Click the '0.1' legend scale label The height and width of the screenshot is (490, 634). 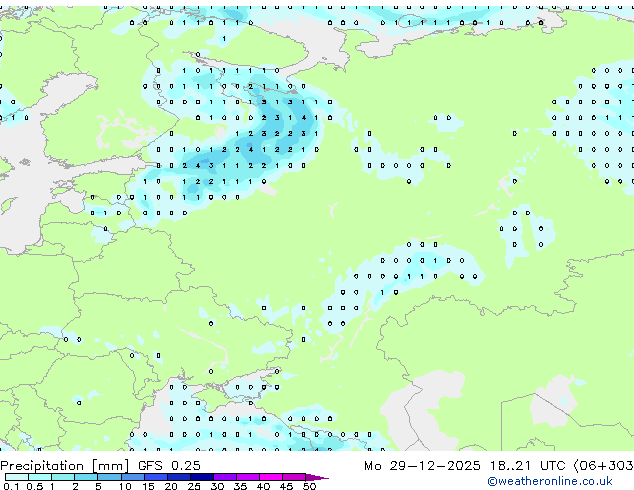pos(11,486)
